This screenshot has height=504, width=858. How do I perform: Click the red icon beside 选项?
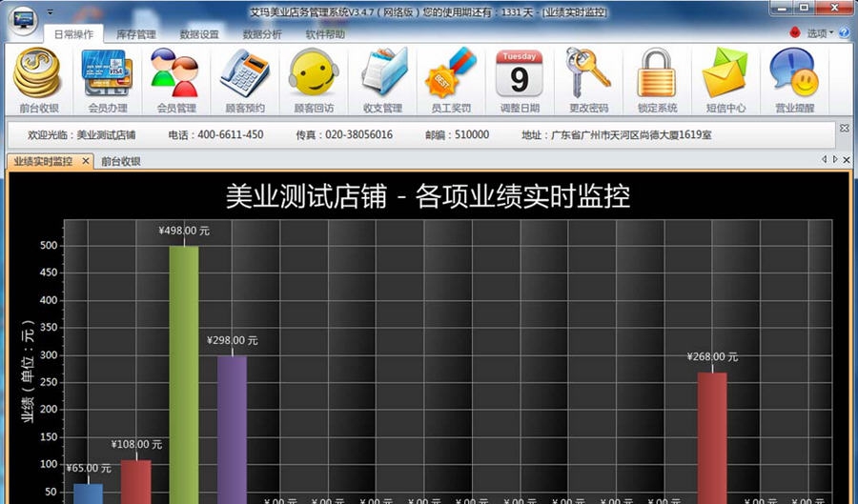[x=795, y=32]
